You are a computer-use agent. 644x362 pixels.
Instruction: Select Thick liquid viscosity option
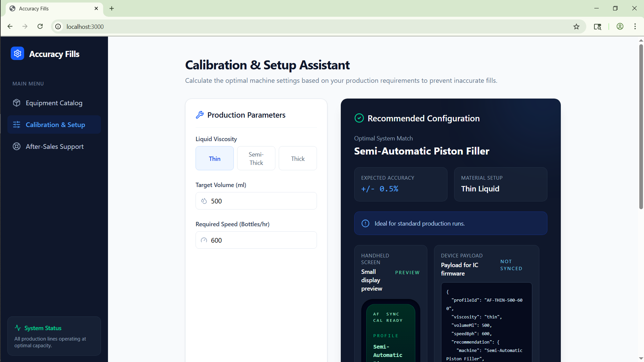pyautogui.click(x=298, y=159)
